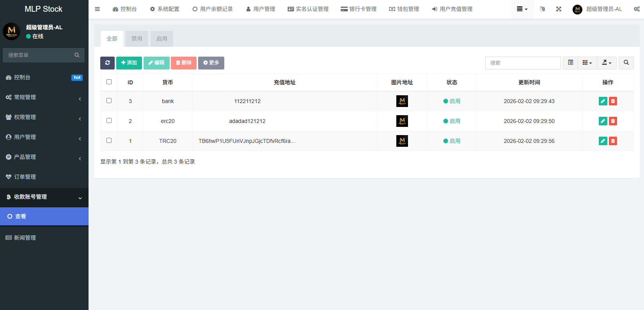The height and width of the screenshot is (310, 644).
Task: Open 钱包管理 in the top navigation
Action: [404, 9]
